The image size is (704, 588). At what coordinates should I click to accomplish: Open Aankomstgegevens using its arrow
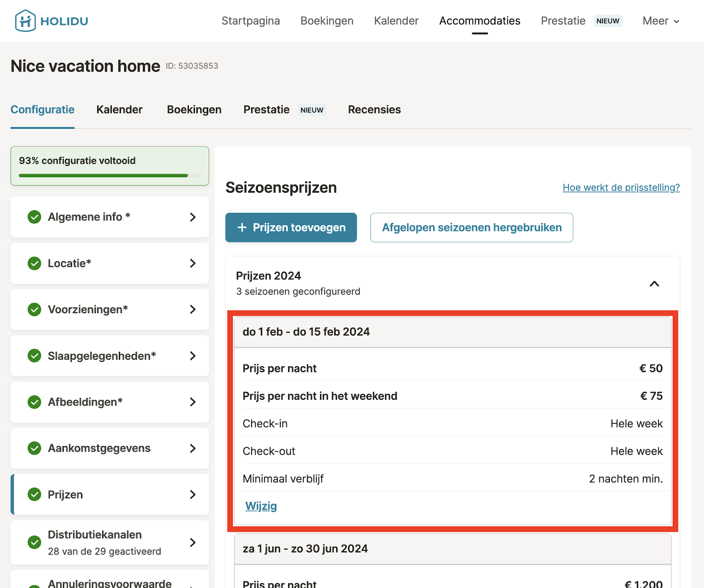[x=193, y=448]
